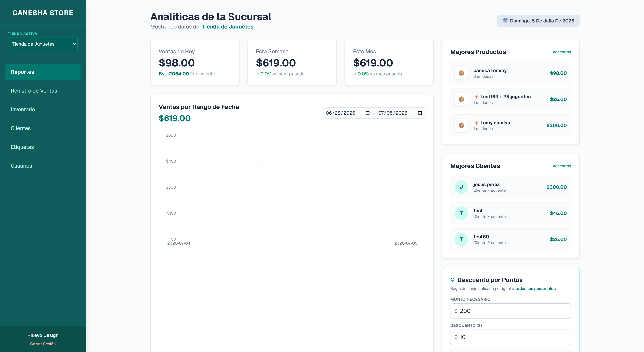
Task: Select jesus perez client row
Action: (511, 187)
